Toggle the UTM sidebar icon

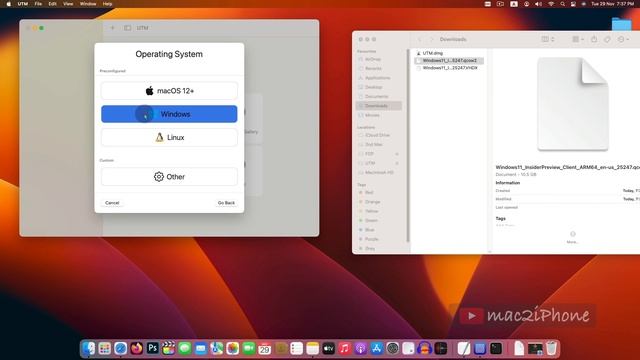pos(128,28)
